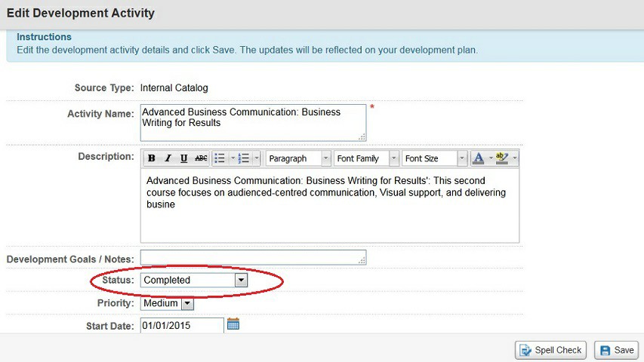Open the Start Date calendar picker
The width and height of the screenshot is (644, 362).
coord(233,324)
